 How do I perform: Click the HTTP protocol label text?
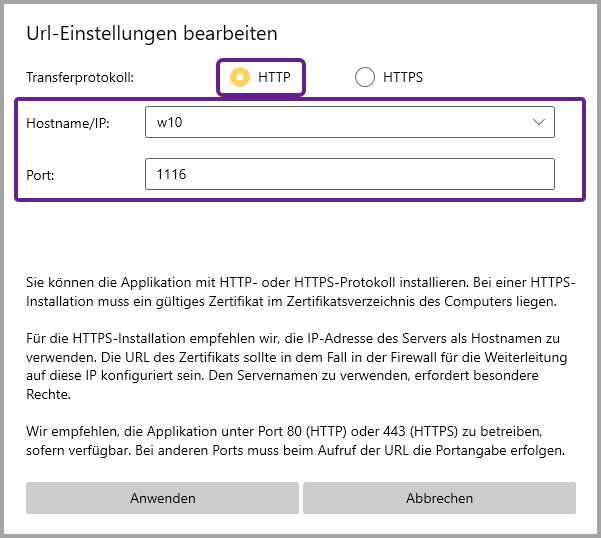(274, 77)
